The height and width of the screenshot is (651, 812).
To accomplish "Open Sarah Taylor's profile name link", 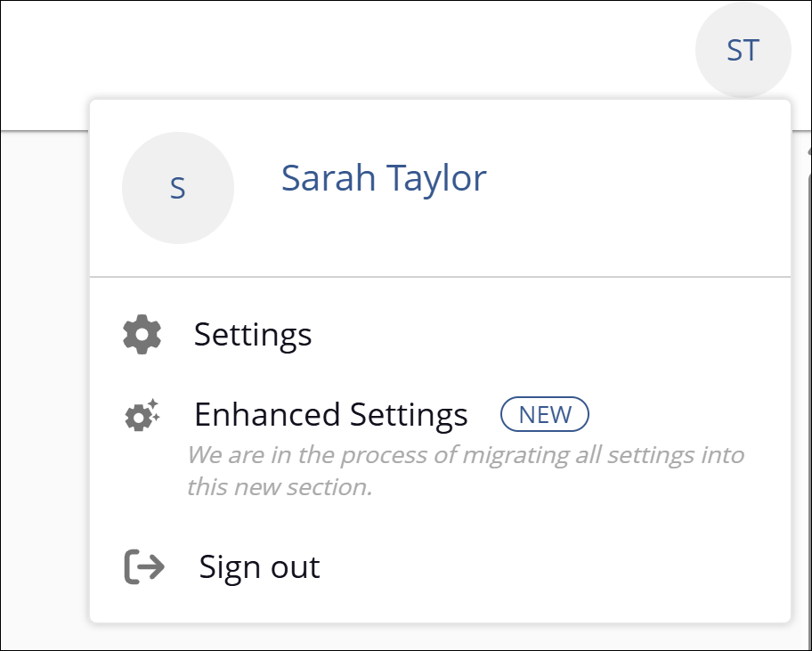I will click(x=384, y=178).
